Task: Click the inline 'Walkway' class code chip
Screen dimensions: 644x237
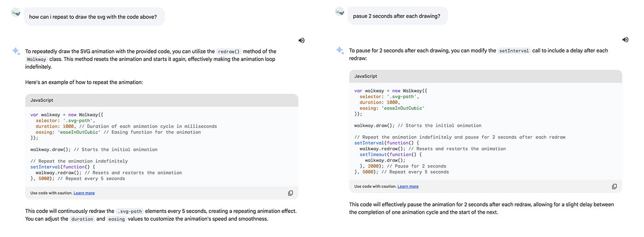Action: click(x=36, y=59)
